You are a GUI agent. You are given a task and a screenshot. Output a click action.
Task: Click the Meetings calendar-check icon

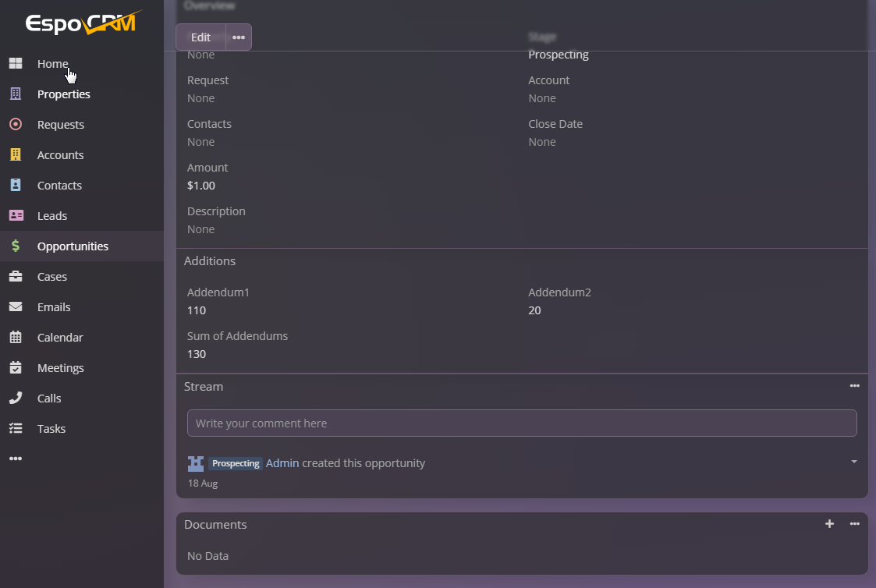[16, 367]
